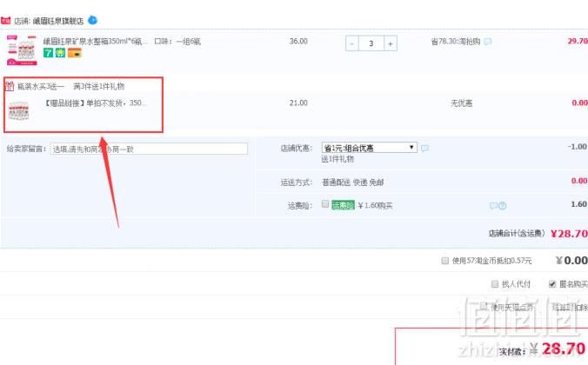Decrease quantity with minus button
Viewport: 588px width, 365px height.
pos(351,43)
